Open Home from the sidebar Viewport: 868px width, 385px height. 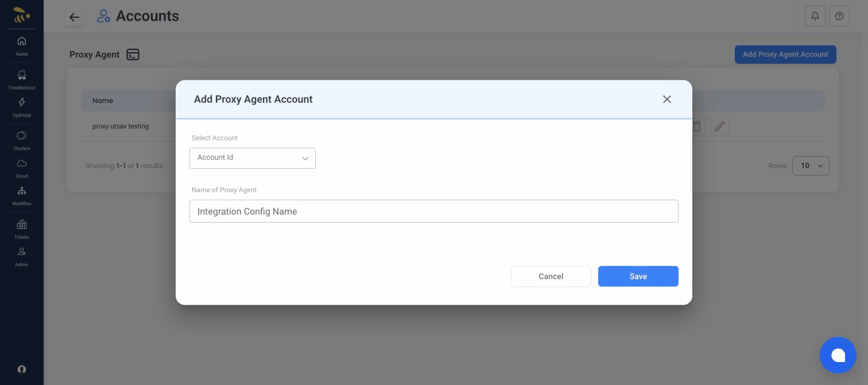pyautogui.click(x=21, y=46)
